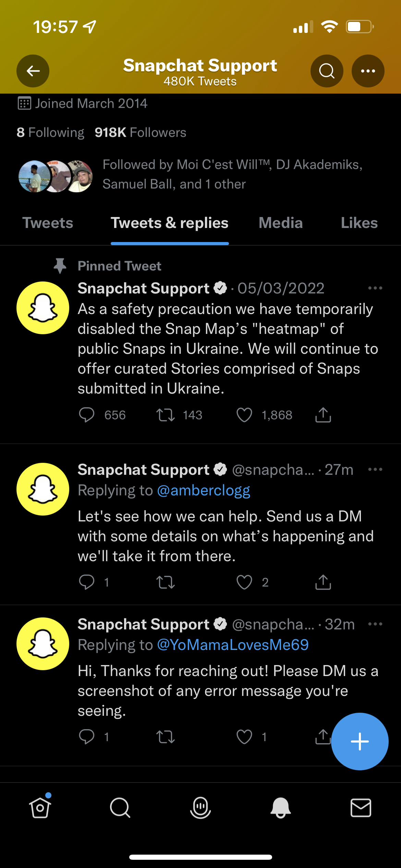This screenshot has width=401, height=868.
Task: Open the Spaces microphone tab
Action: pyautogui.click(x=200, y=808)
